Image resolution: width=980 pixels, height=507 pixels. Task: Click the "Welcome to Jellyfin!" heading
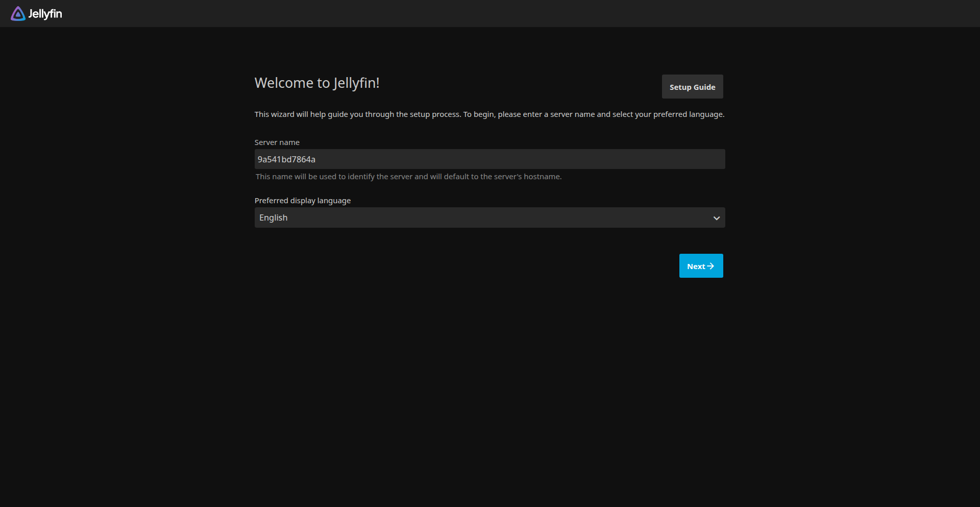pyautogui.click(x=316, y=83)
